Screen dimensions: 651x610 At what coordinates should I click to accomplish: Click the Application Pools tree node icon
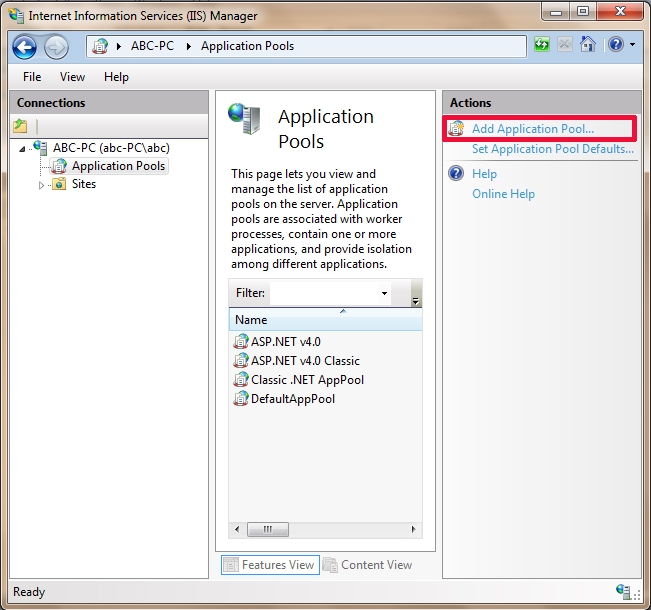coord(59,166)
